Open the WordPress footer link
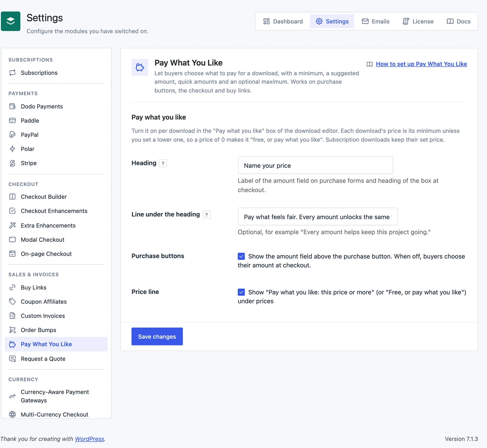This screenshot has height=448, width=487. tap(89, 439)
